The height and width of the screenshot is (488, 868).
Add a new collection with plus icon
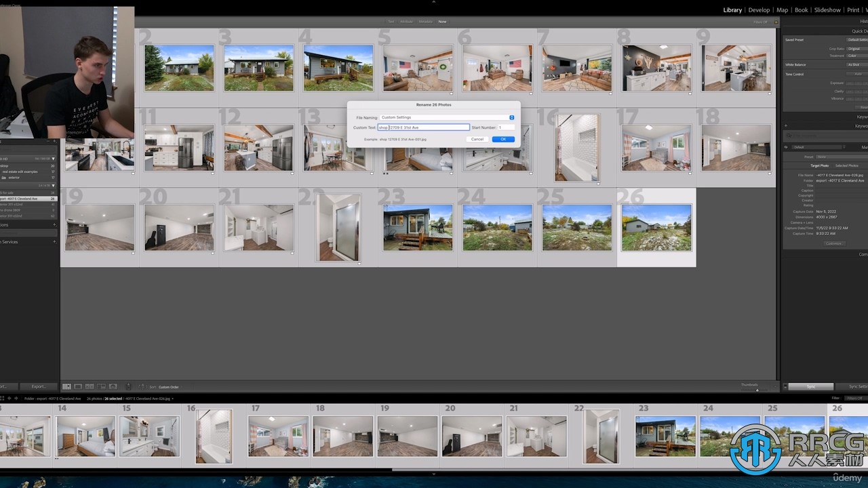click(x=54, y=224)
